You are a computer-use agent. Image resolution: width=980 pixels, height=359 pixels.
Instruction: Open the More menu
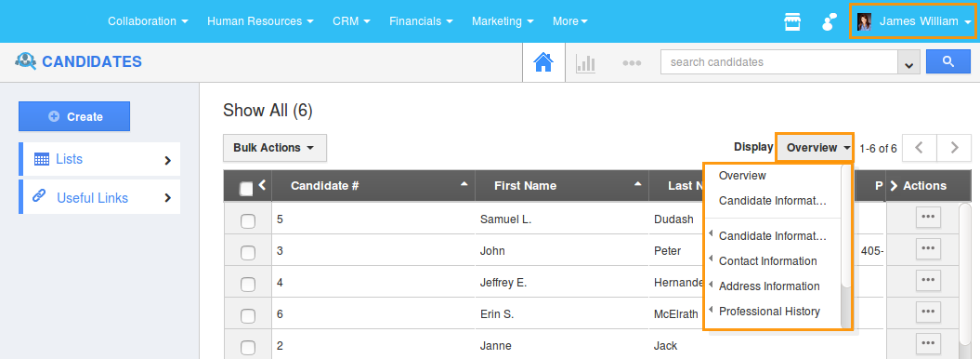570,21
